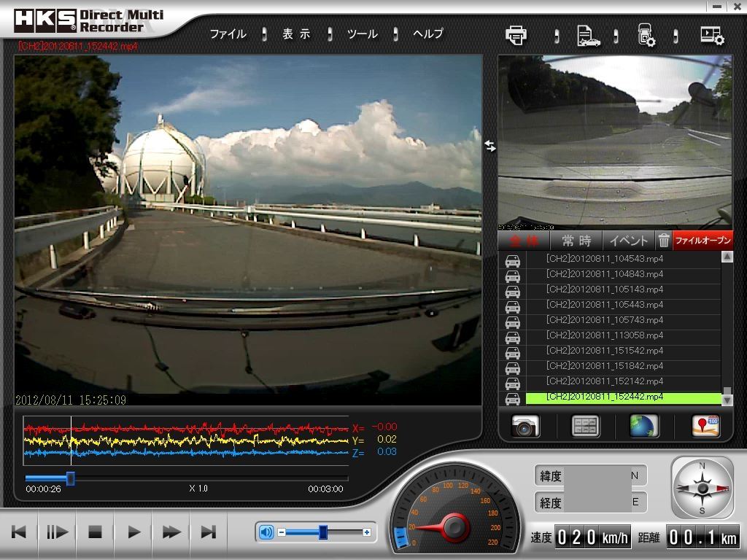Select file [CH2]20120811_105743.mp4
Image resolution: width=747 pixels, height=560 pixels.
click(623, 320)
